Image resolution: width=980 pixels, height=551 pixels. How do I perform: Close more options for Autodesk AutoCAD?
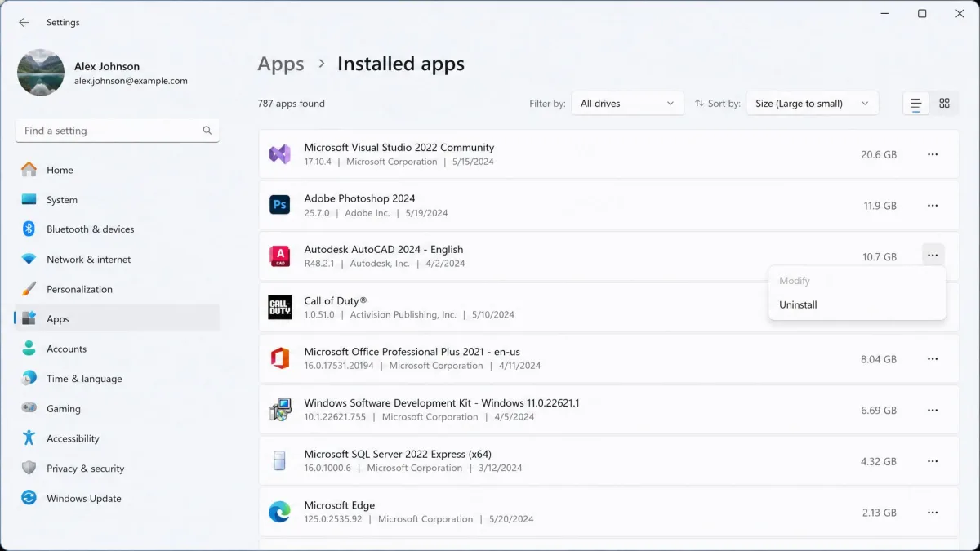933,256
